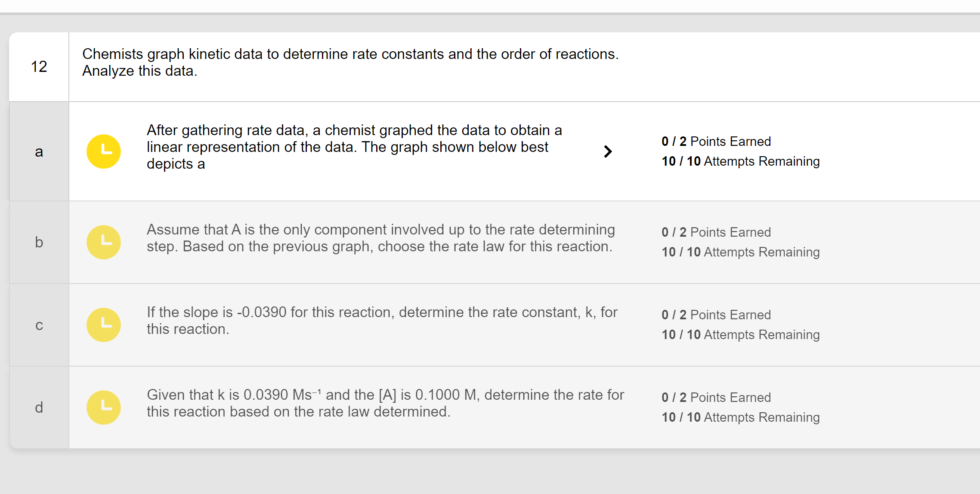Screen dimensions: 980x494
Task: Select the rate constant question text in part c
Action: point(382,320)
